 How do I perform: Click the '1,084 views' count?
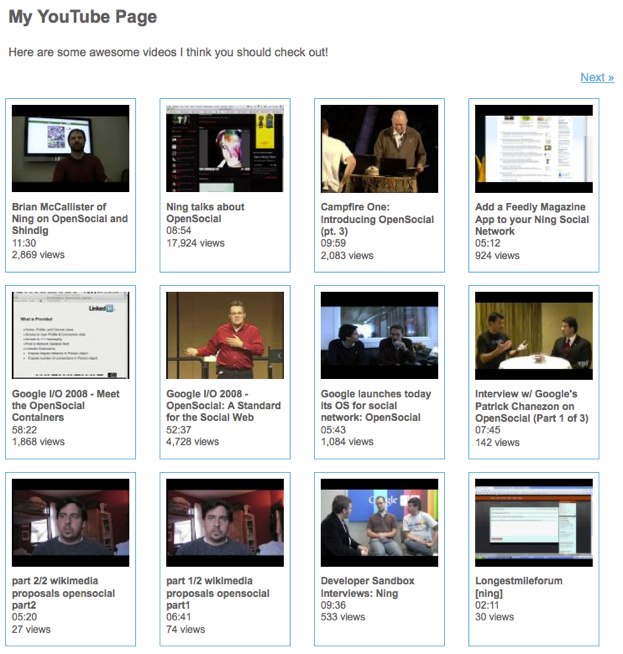point(347,441)
